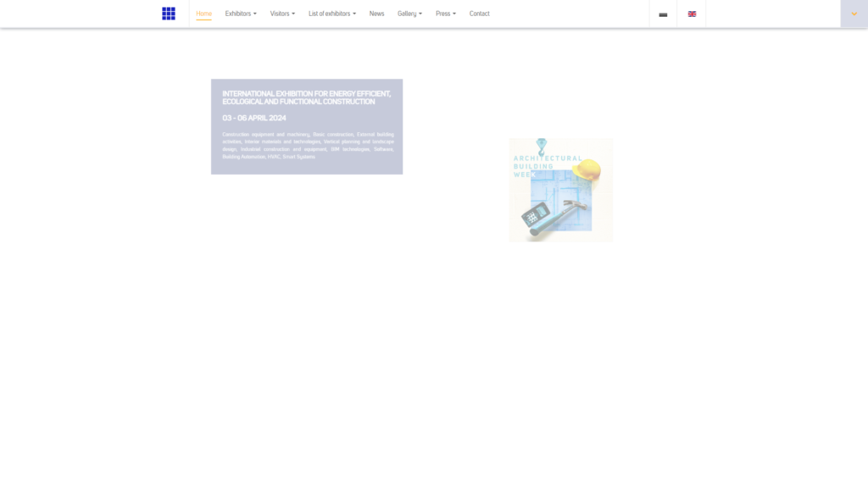Navigate to the Contact page
Screen dimensions: 868x488
pos(480,14)
